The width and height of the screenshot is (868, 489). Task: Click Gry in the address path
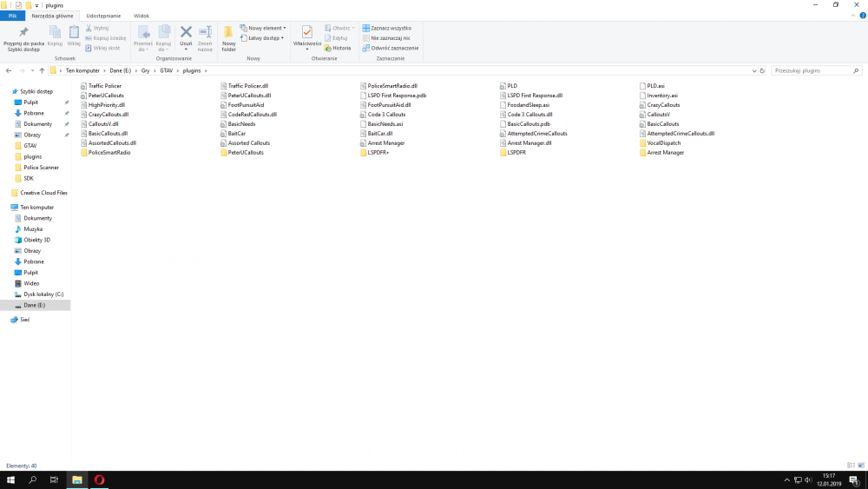click(145, 71)
